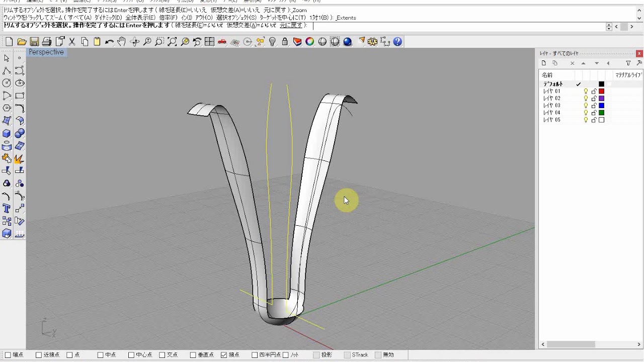Select the Explode tool in left toolbar

(20, 158)
